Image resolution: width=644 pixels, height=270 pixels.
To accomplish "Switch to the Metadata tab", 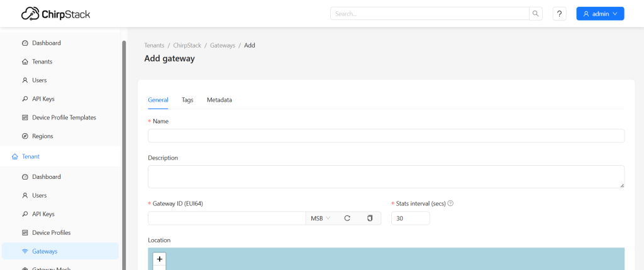I will (219, 100).
